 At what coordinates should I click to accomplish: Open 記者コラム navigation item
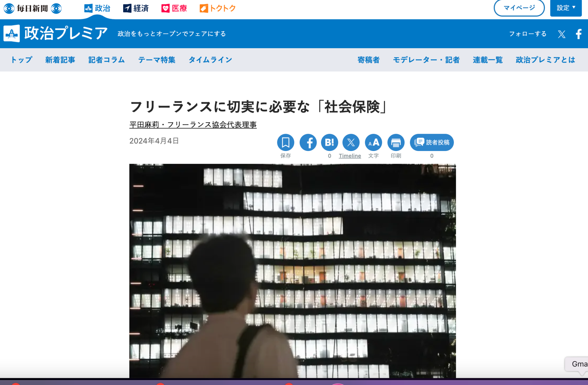107,60
